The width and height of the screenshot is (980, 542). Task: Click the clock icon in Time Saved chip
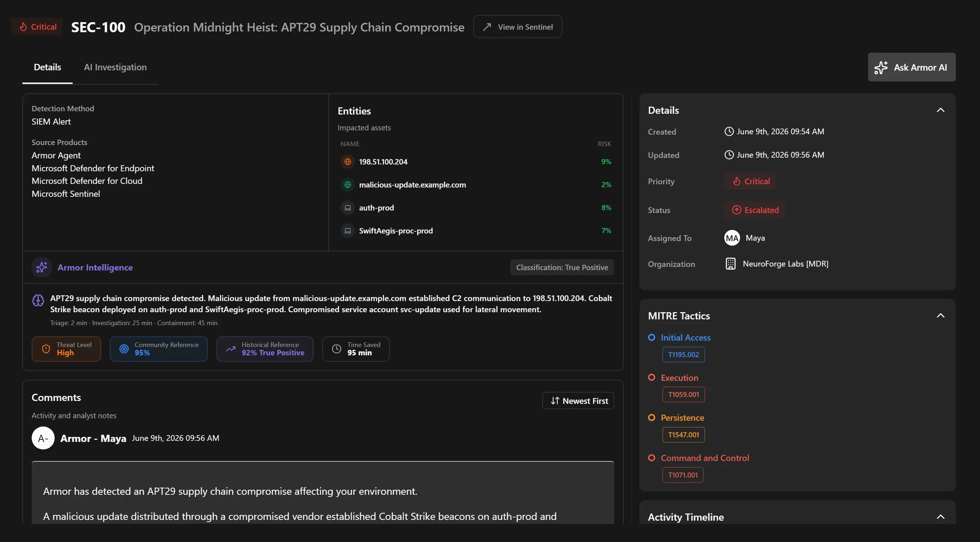pos(337,349)
